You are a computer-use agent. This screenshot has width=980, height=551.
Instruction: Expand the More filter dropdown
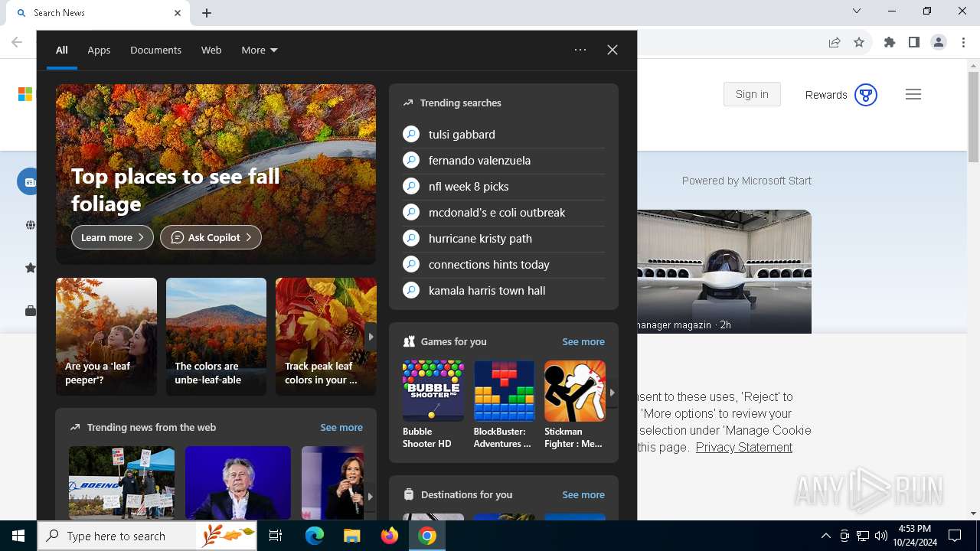coord(260,50)
